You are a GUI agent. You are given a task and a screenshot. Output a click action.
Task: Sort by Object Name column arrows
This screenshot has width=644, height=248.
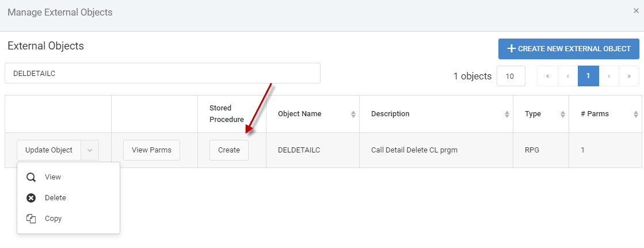tap(353, 114)
